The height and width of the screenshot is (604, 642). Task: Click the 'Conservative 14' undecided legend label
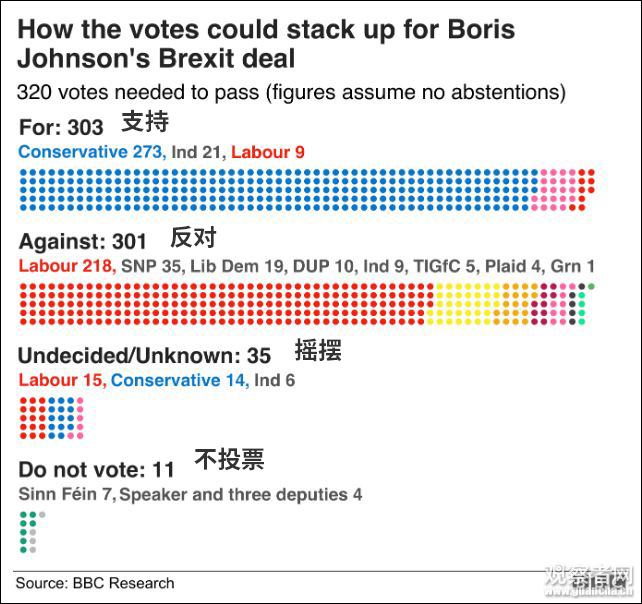(179, 380)
